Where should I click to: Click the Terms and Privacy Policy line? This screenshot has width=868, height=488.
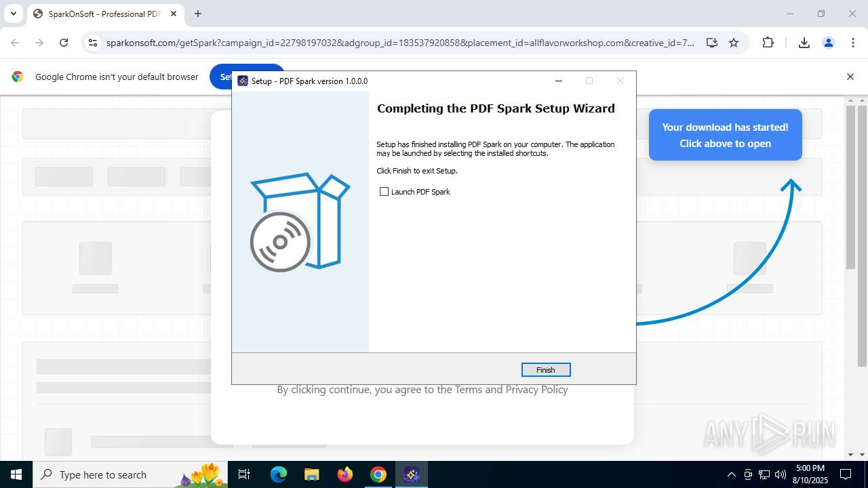[x=422, y=390]
